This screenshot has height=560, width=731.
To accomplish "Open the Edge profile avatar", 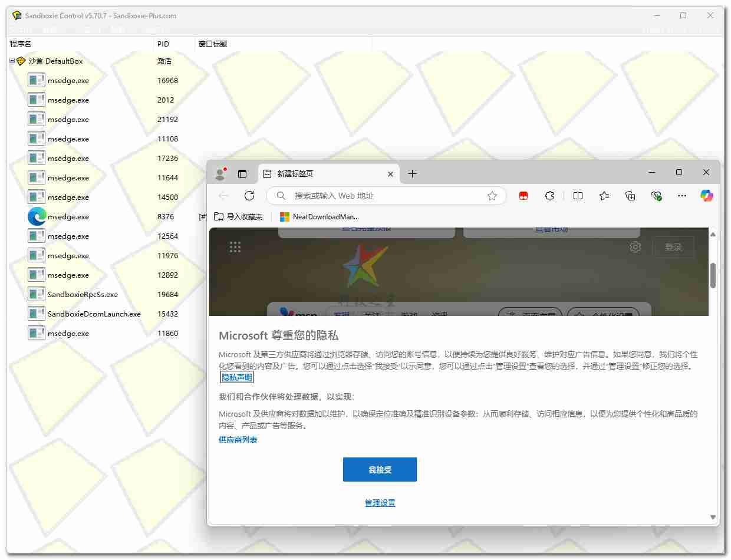I will click(220, 173).
